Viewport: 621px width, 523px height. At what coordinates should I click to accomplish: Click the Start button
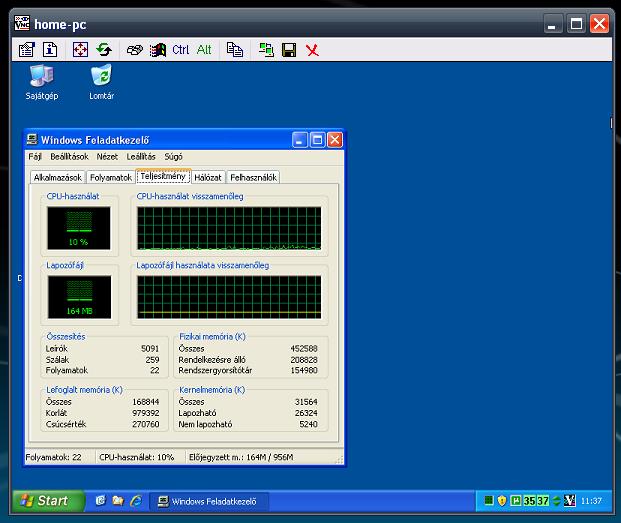coord(48,501)
